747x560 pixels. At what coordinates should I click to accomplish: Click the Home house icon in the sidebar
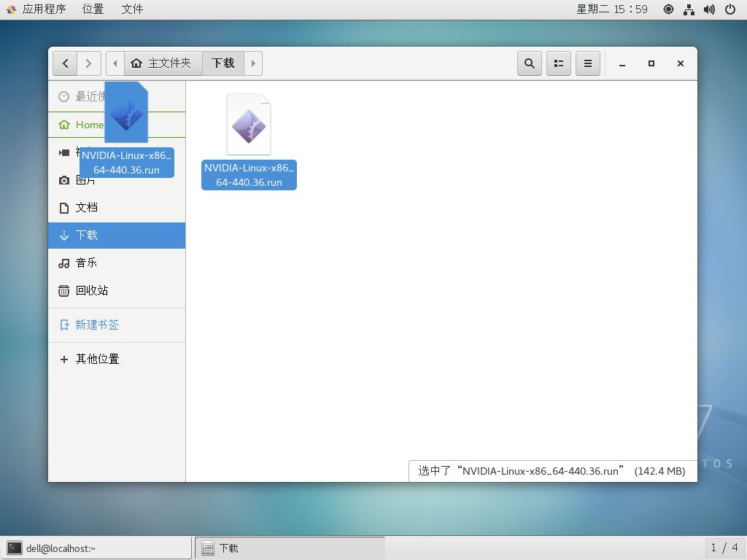tap(64, 125)
